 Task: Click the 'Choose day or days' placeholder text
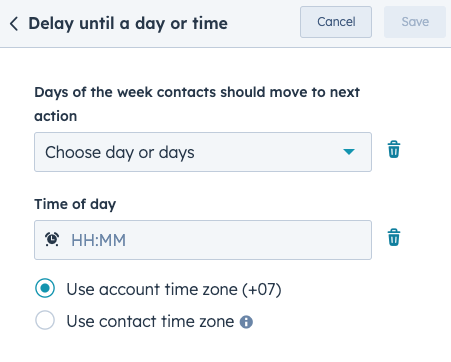[120, 153]
